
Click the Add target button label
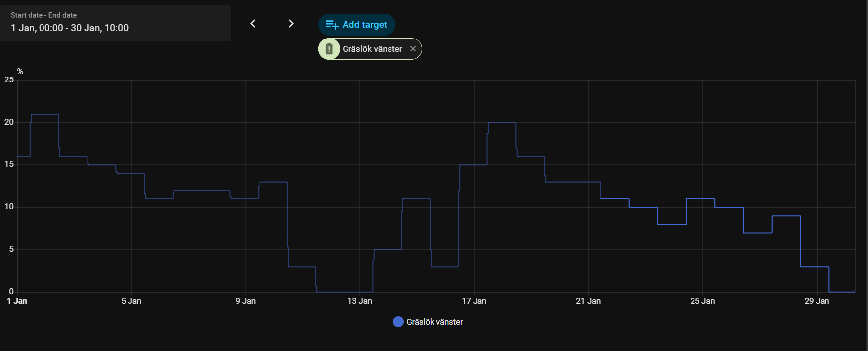tap(365, 25)
